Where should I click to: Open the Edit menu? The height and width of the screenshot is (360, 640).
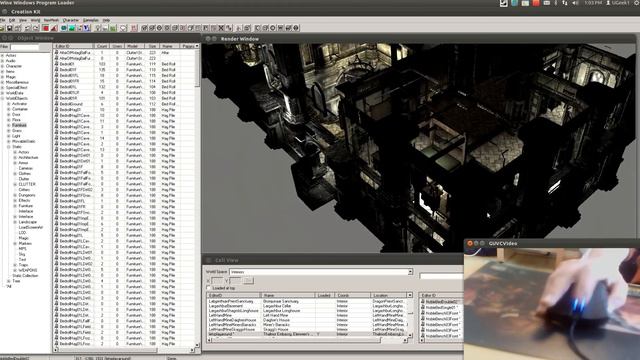pyautogui.click(x=12, y=20)
